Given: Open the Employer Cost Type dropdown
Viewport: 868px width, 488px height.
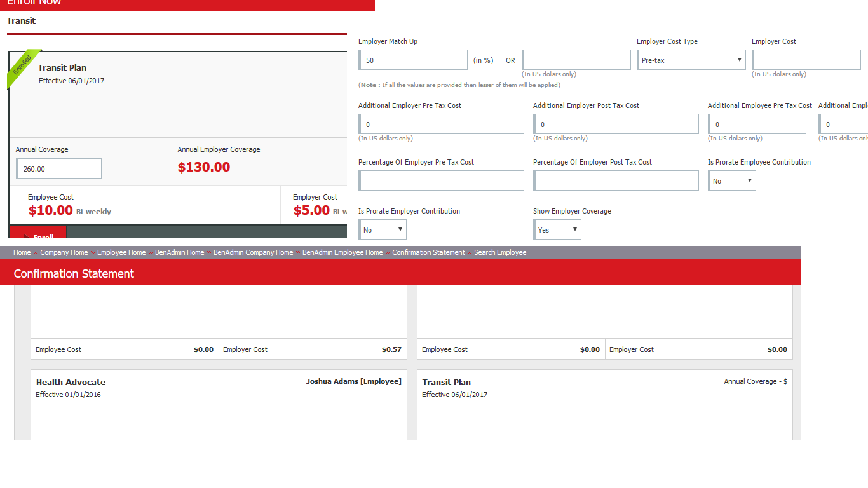Looking at the screenshot, I should [691, 60].
